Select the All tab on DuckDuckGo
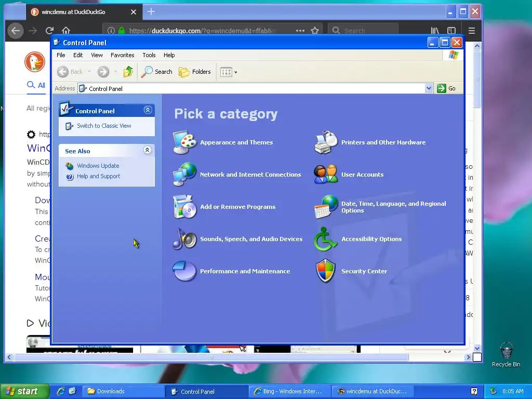 [x=36, y=85]
